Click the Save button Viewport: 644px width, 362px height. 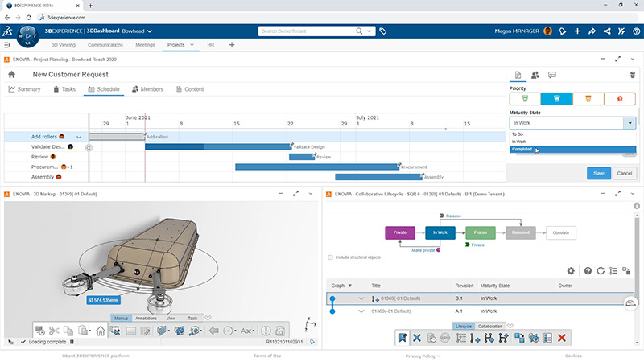[598, 173]
